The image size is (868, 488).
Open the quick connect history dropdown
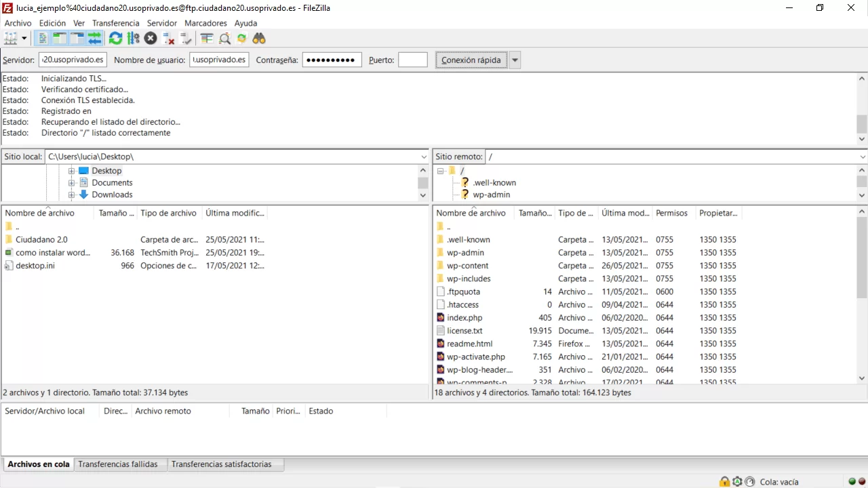click(515, 60)
